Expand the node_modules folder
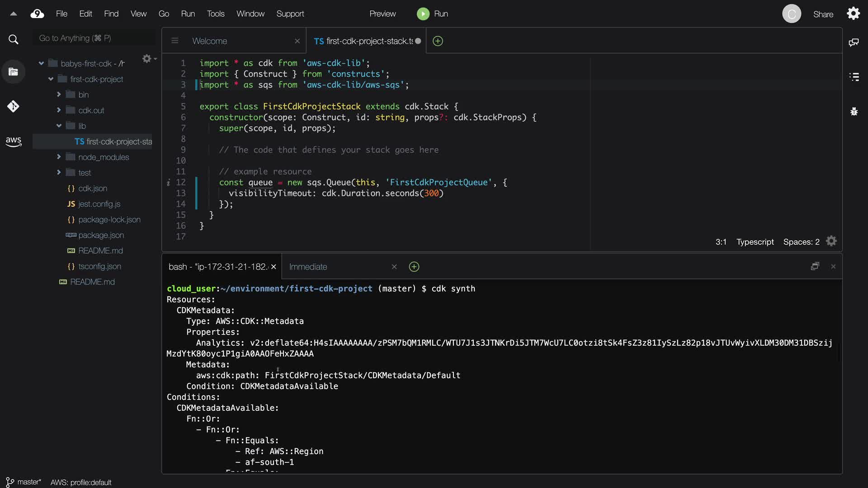This screenshot has height=488, width=868. [59, 157]
